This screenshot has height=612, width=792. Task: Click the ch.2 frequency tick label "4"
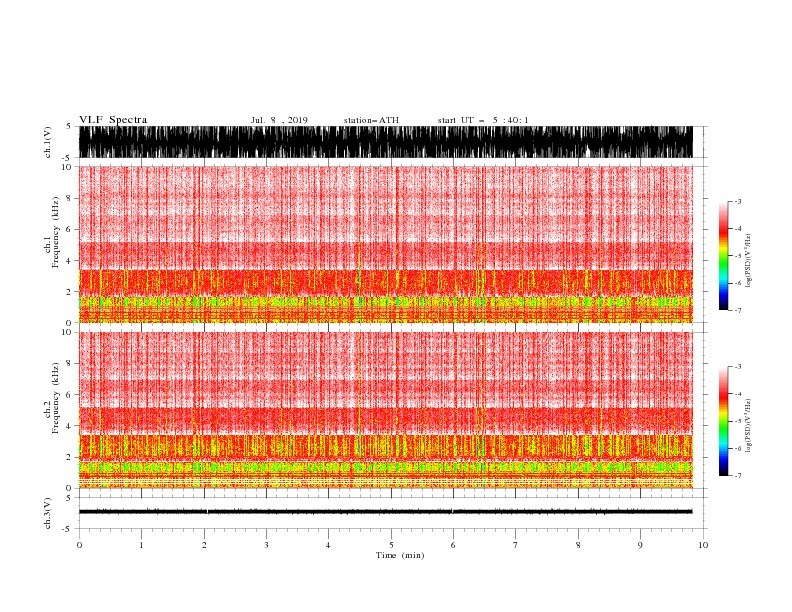(x=70, y=426)
